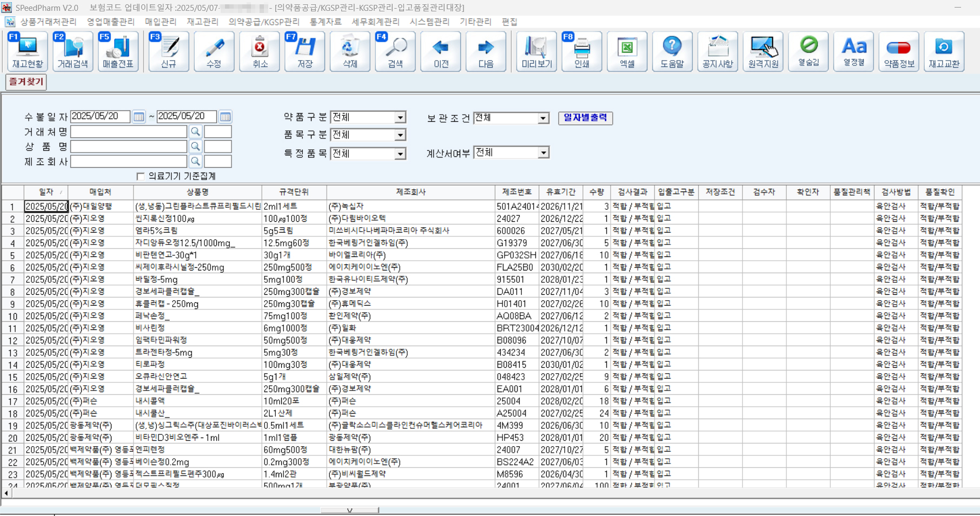Open the 거래검색 F2 toolbar icon
The image size is (980, 516).
[x=72, y=51]
